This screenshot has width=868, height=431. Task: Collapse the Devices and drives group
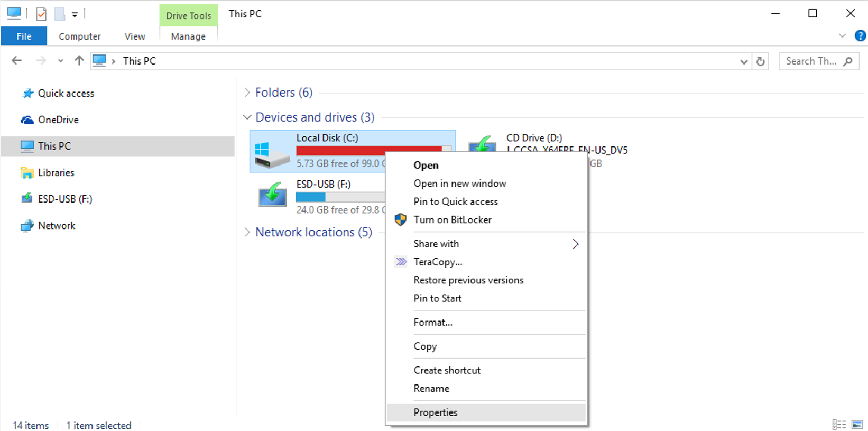pyautogui.click(x=247, y=117)
